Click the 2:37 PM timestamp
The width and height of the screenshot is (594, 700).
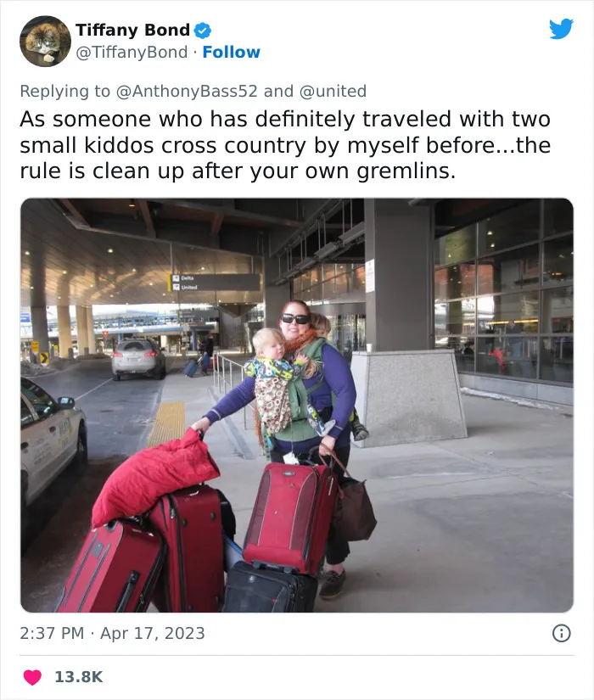(x=52, y=633)
